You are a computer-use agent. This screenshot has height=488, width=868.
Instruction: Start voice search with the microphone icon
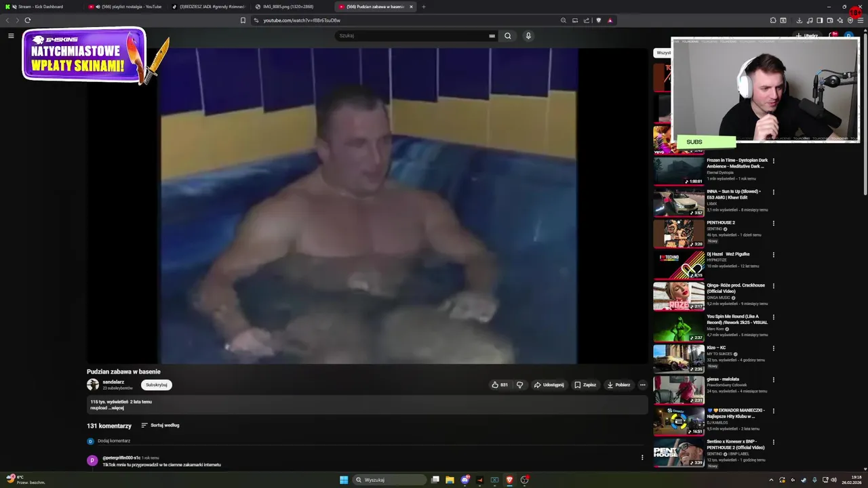point(528,36)
